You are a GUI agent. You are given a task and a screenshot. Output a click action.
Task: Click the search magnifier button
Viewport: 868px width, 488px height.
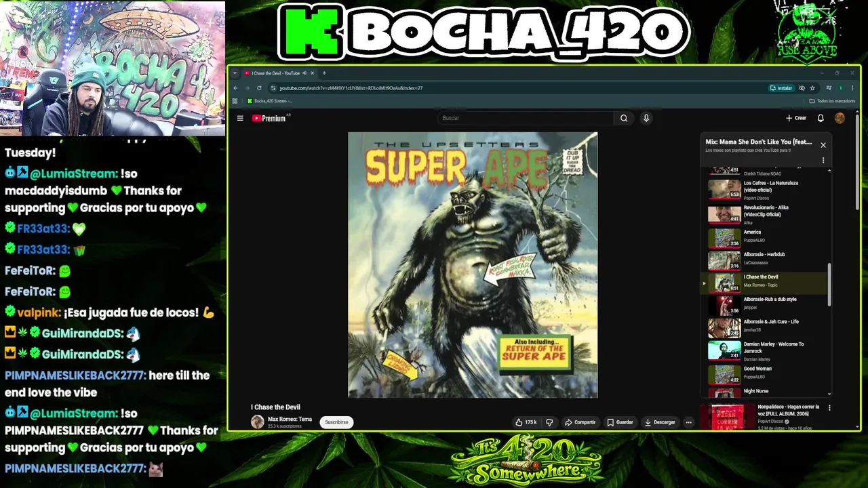[624, 118]
